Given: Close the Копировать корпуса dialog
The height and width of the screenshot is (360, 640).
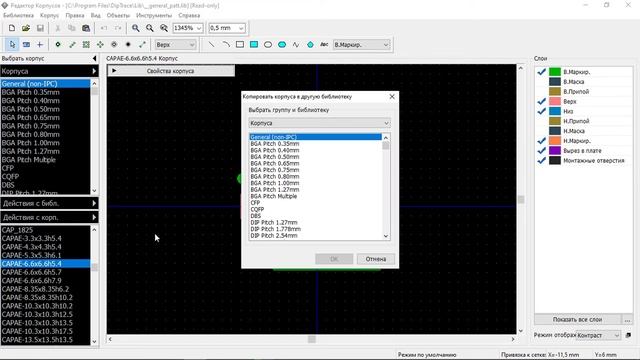Looking at the screenshot, I should (x=392, y=97).
